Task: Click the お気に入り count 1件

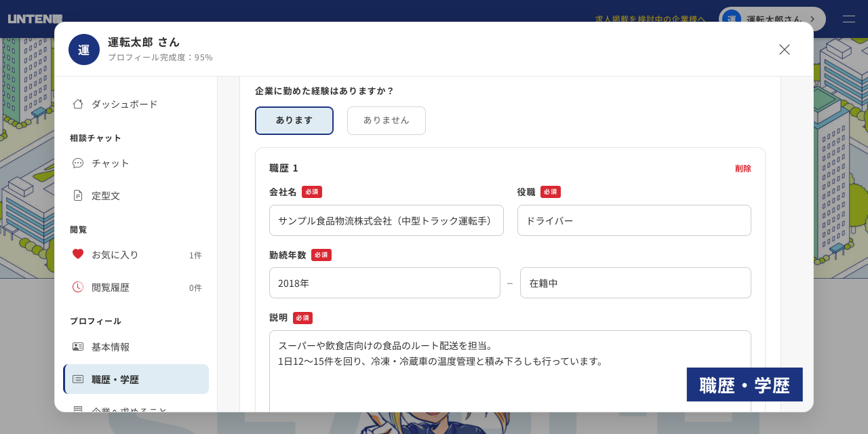Action: (195, 255)
